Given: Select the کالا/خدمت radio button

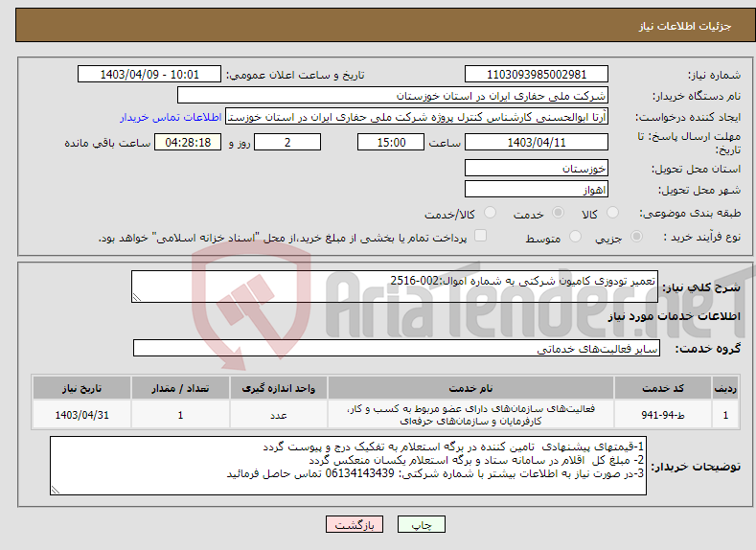Looking at the screenshot, I should pos(490,213).
